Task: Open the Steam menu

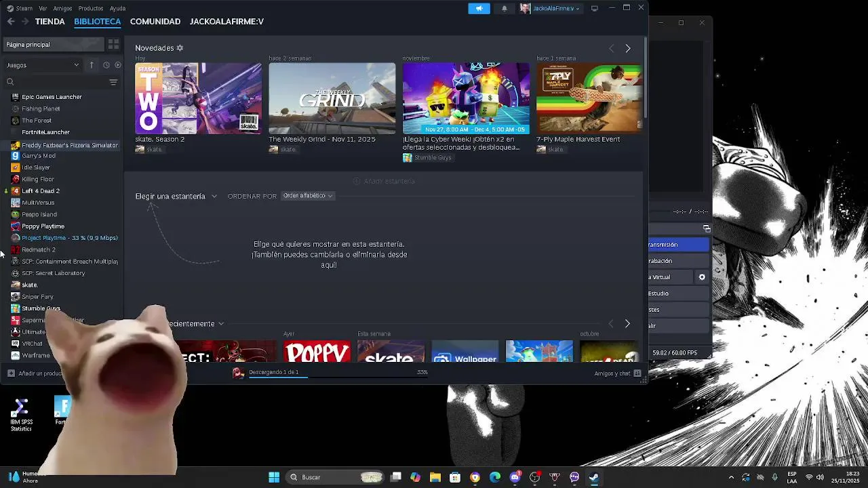Action: (20, 8)
